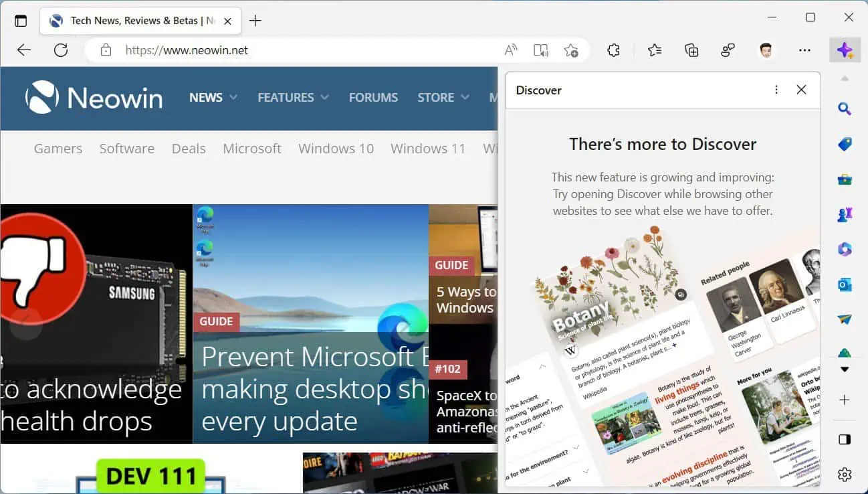868x494 pixels.
Task: Open the Favorites list icon
Action: 655,50
